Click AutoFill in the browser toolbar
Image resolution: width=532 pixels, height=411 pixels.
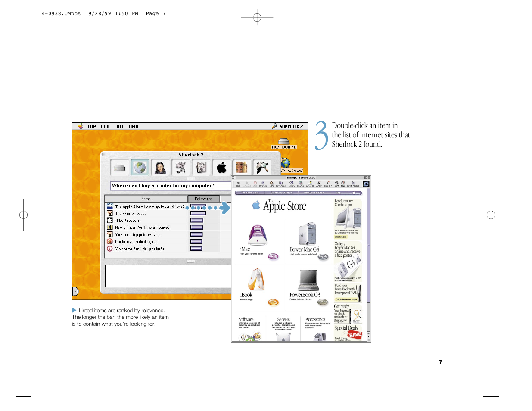310,184
